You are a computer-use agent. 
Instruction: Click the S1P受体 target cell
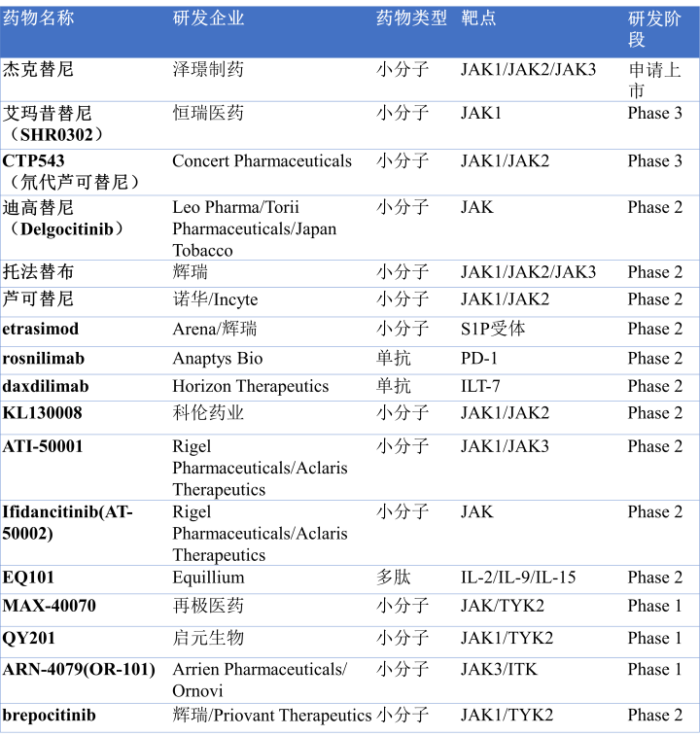(x=493, y=329)
